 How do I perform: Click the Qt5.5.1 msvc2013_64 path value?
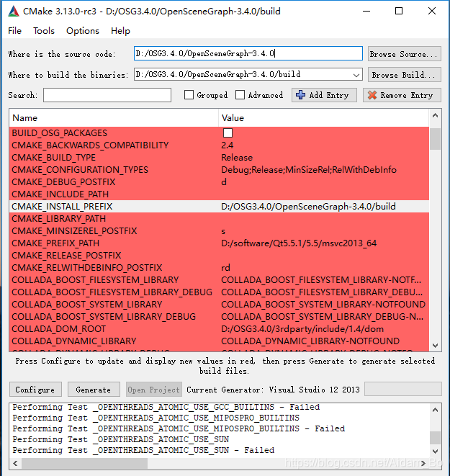pos(299,243)
